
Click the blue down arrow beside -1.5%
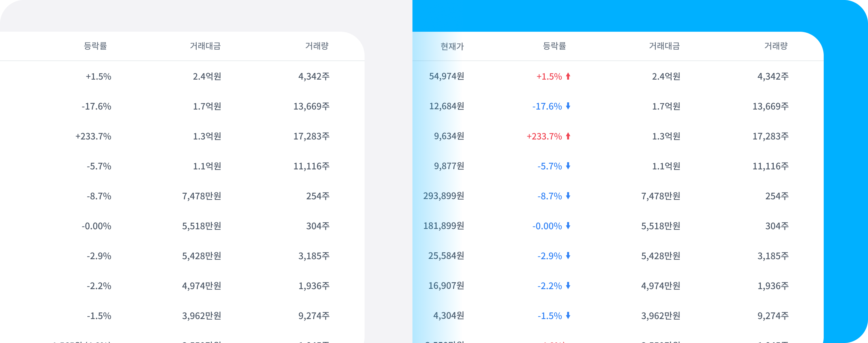click(568, 316)
